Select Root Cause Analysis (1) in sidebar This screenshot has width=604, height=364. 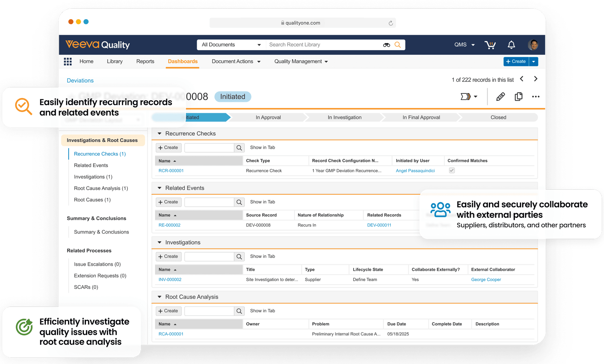click(x=101, y=188)
